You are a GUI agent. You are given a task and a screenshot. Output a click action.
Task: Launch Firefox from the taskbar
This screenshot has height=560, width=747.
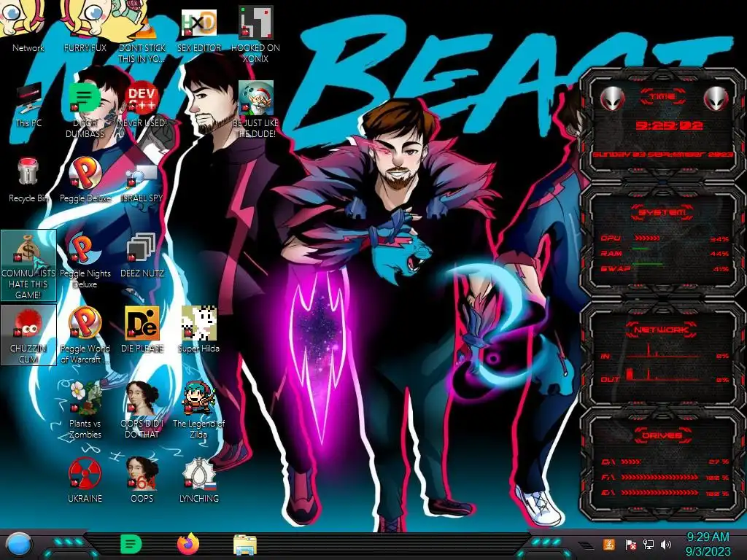188,544
